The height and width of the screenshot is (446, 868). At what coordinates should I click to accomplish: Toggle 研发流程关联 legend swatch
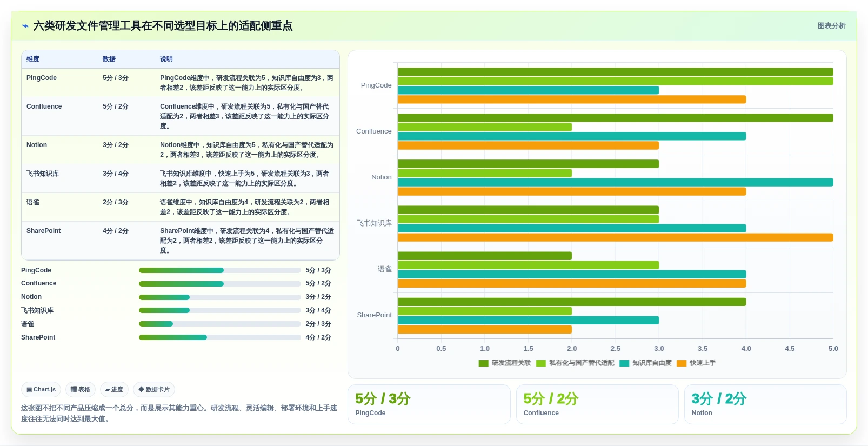pos(483,363)
